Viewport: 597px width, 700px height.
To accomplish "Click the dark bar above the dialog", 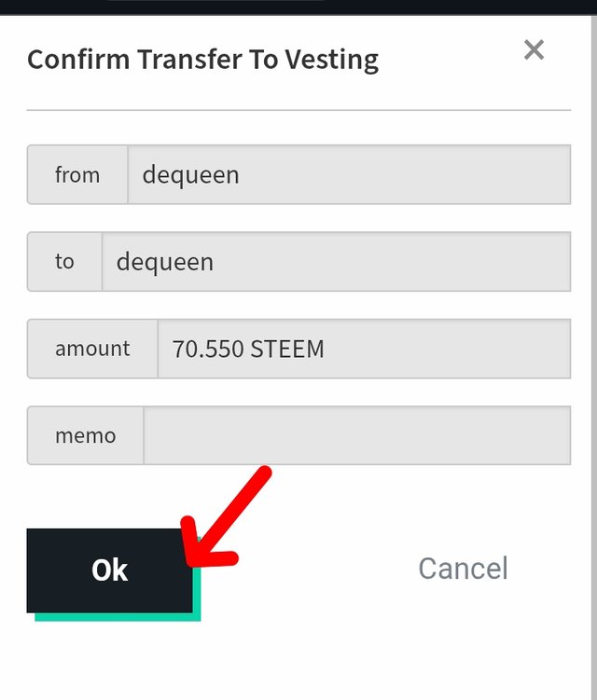I will 298,7.
